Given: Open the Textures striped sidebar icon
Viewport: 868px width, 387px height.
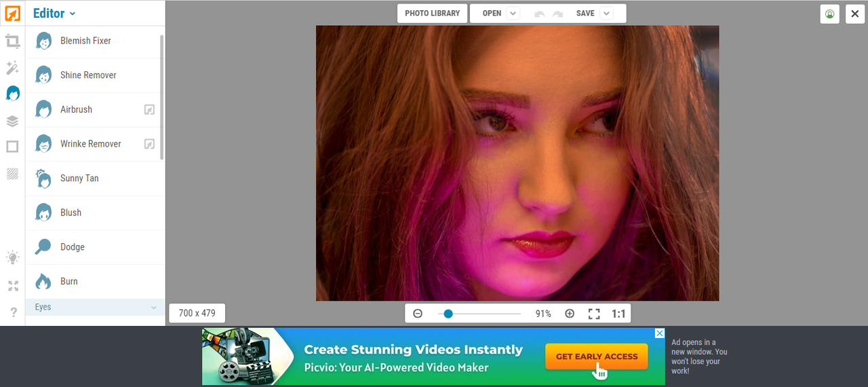Looking at the screenshot, I should coord(12,174).
